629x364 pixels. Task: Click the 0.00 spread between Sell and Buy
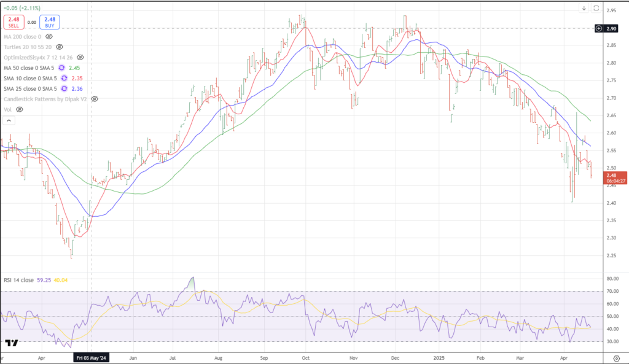point(32,23)
